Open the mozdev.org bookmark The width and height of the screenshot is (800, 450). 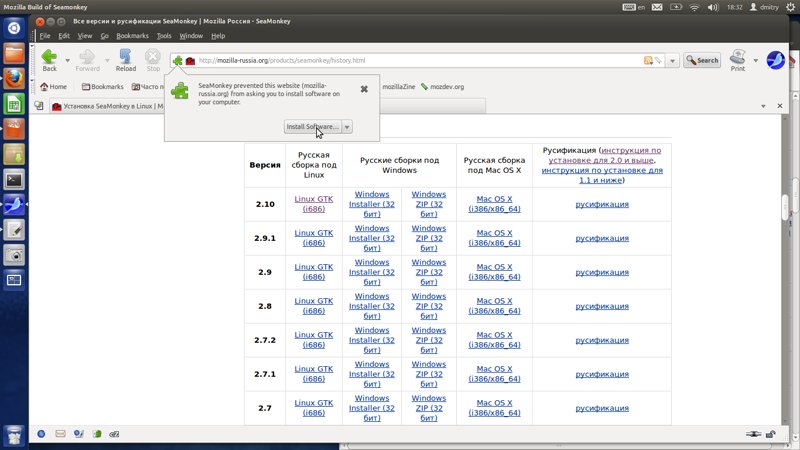pyautogui.click(x=442, y=87)
